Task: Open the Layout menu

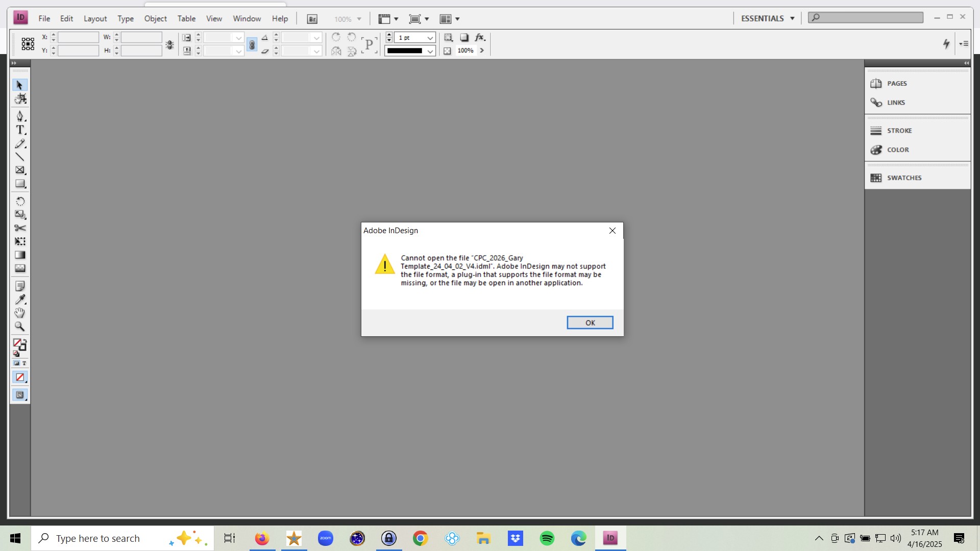Action: [95, 18]
